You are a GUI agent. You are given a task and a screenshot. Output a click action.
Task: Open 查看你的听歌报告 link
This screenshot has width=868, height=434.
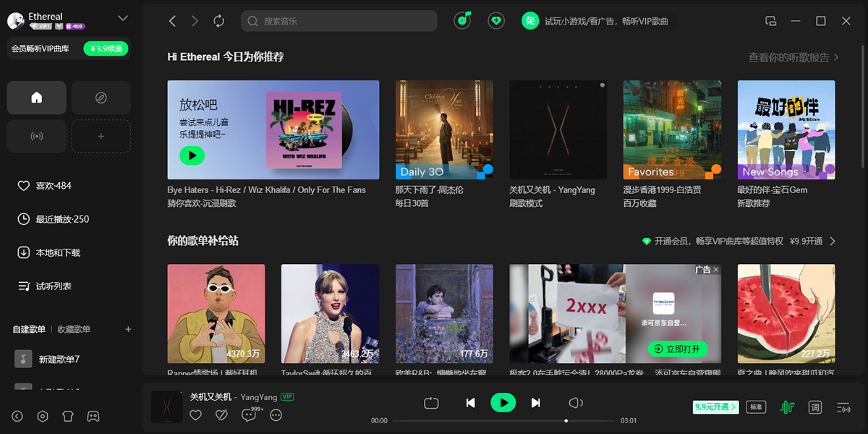tap(793, 57)
